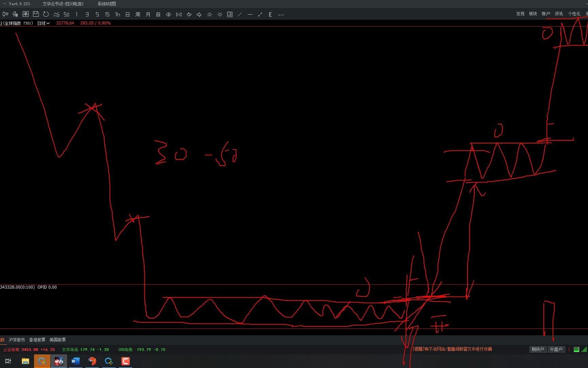Click the refresh circular arrow icon
The height and width of the screenshot is (368, 588).
(x=46, y=14)
